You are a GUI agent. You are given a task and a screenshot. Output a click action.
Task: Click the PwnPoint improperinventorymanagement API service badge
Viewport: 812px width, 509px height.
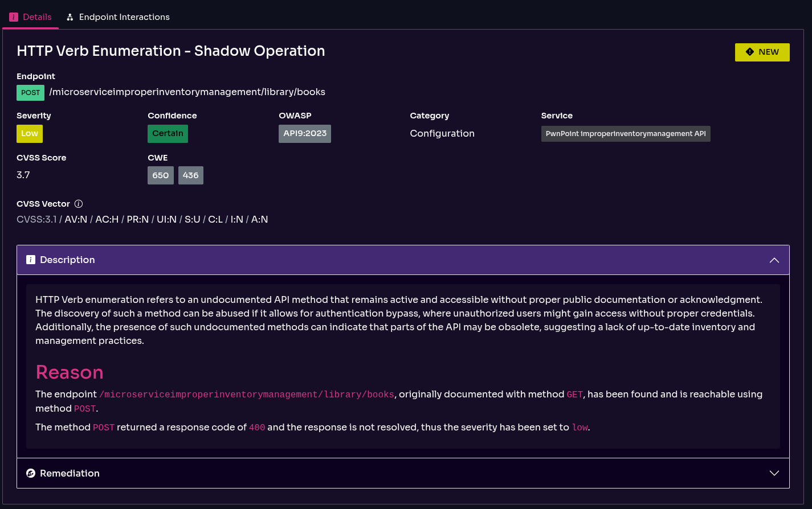[626, 133]
